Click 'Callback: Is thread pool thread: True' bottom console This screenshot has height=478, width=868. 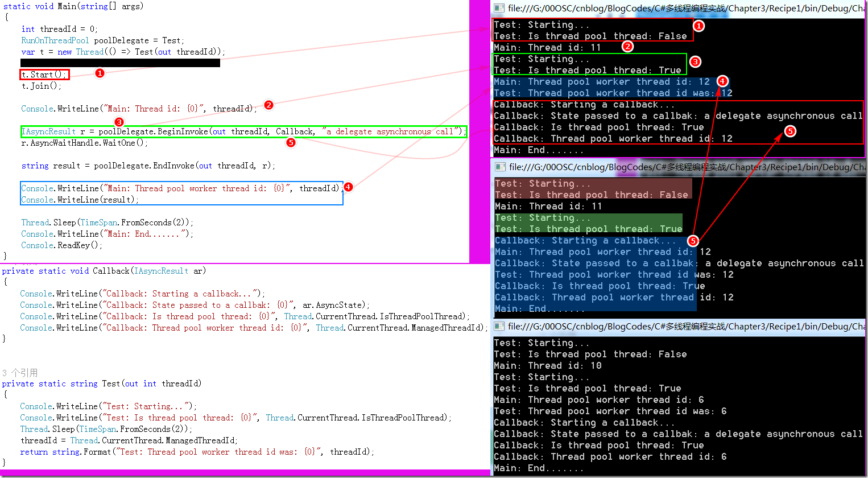coord(599,446)
